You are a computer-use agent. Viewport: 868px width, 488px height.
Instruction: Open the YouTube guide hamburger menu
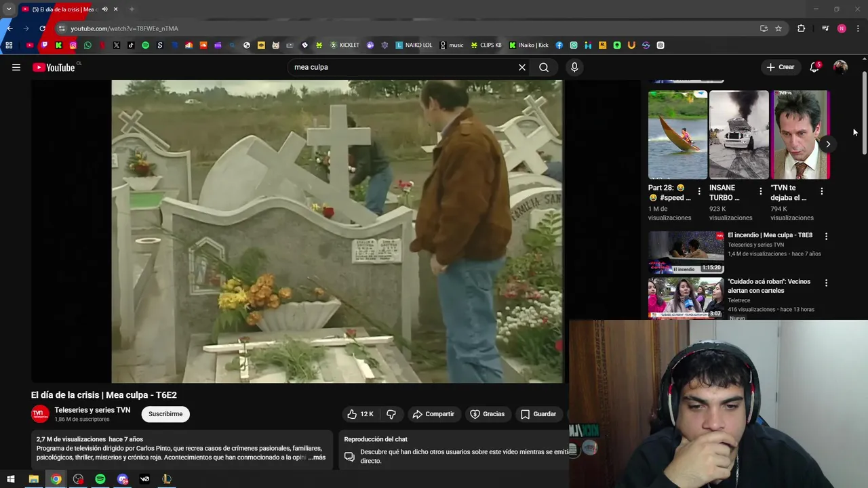coord(16,67)
